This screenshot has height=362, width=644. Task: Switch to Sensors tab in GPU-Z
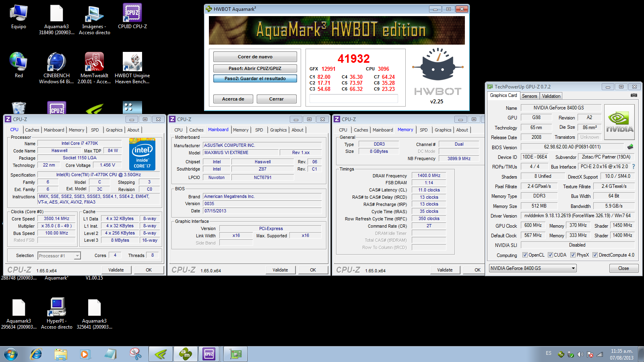point(529,96)
